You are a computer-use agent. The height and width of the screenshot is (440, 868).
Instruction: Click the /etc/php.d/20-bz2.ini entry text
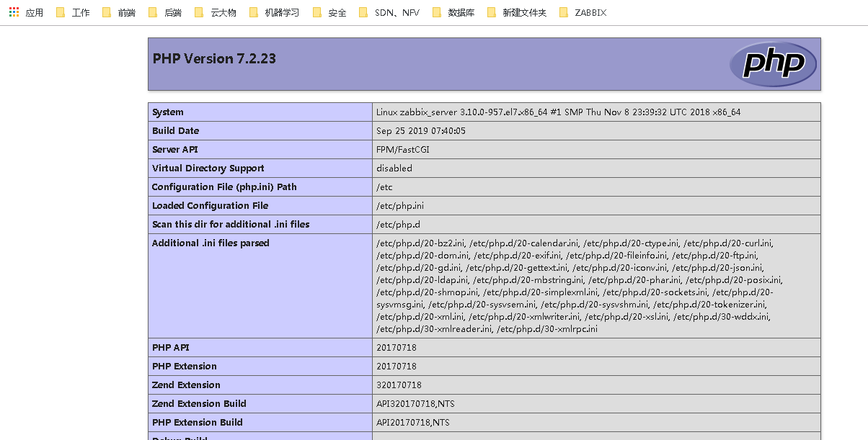pyautogui.click(x=422, y=243)
